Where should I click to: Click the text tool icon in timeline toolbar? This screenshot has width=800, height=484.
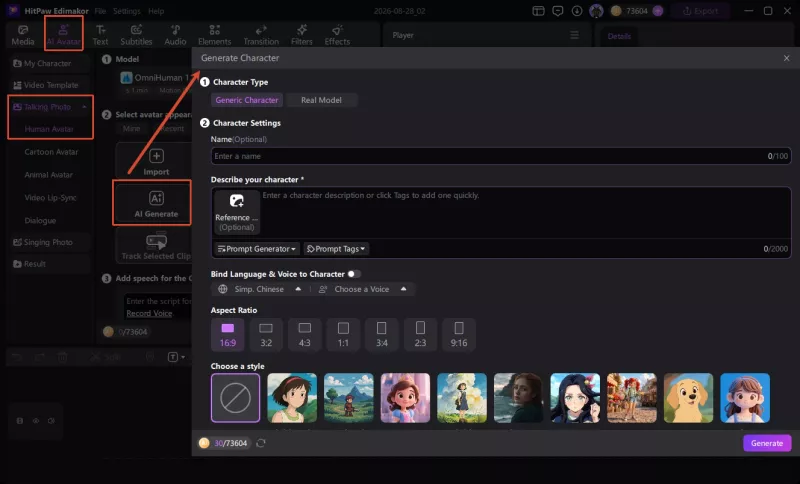click(x=173, y=357)
